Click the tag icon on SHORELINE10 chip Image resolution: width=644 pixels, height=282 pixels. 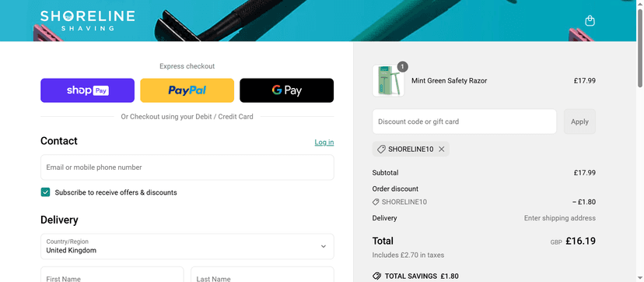(381, 150)
